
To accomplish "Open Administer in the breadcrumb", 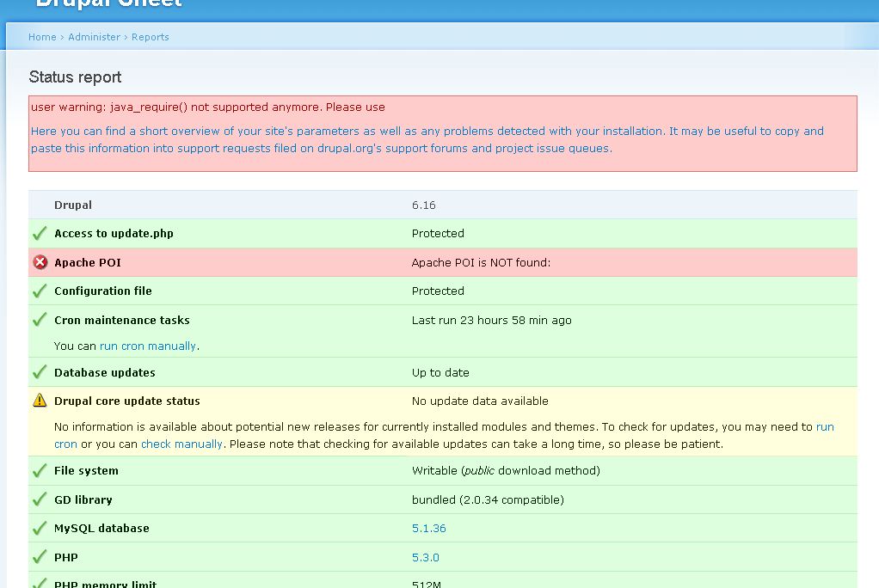I will pyautogui.click(x=94, y=37).
